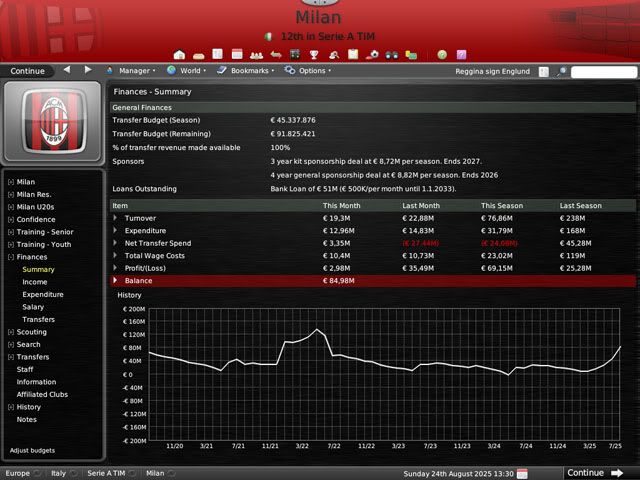Click the search input field
Viewport: 640px width, 480px height.
click(604, 72)
